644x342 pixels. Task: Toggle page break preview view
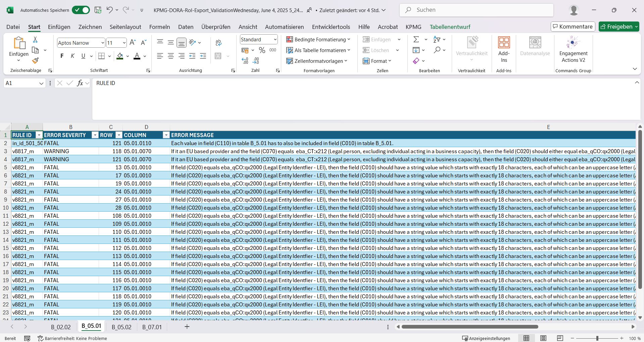[560, 338]
